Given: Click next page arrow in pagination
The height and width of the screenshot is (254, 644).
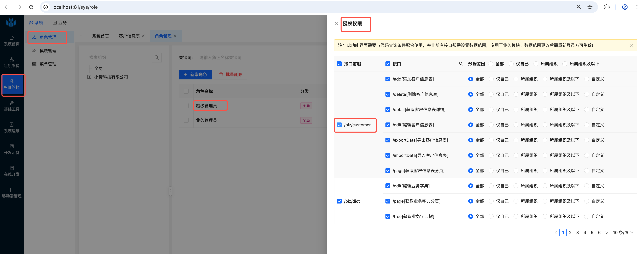Looking at the screenshot, I should 606,233.
